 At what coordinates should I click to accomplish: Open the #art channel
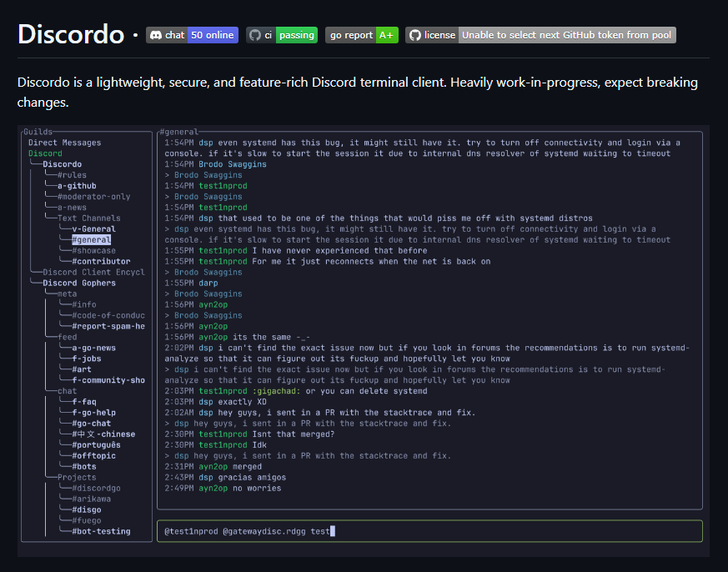[82, 369]
